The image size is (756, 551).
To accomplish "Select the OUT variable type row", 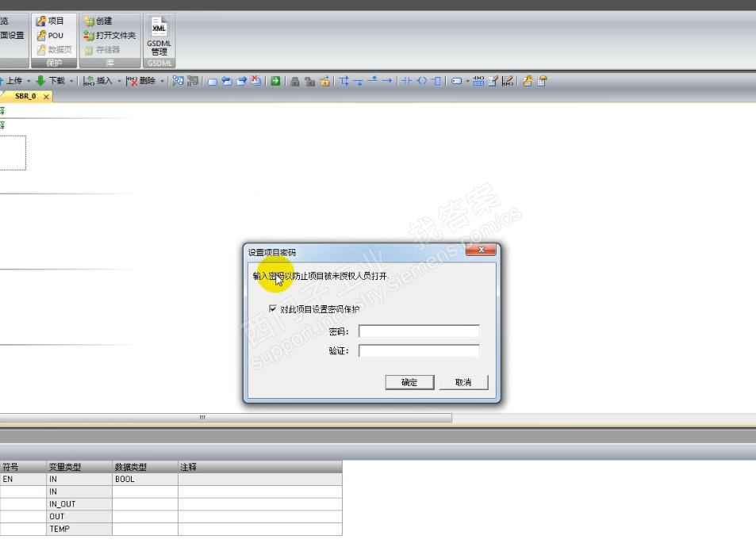I will 79,516.
